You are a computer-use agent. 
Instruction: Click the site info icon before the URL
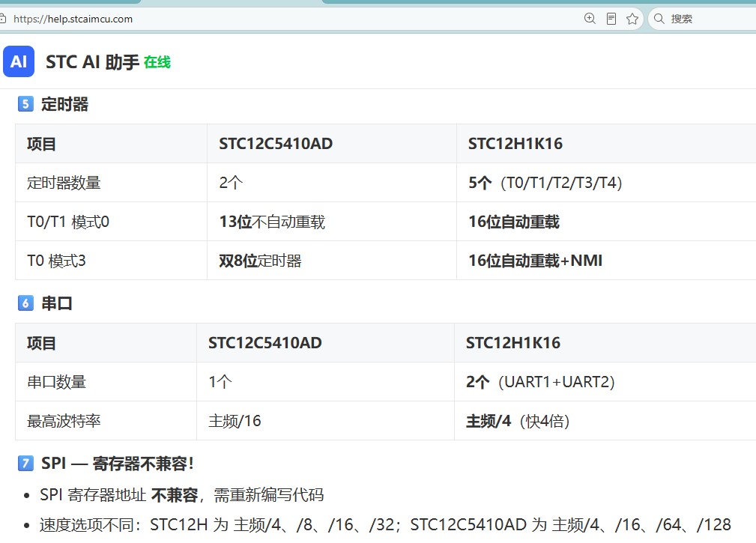pyautogui.click(x=2, y=19)
